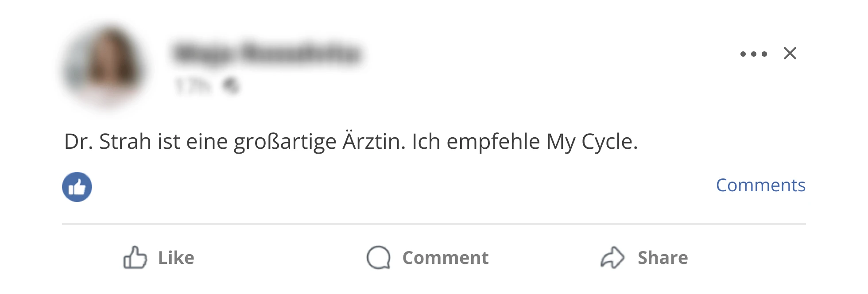The height and width of the screenshot is (294, 868).
Task: Click the word "ist" in the post
Action: click(169, 142)
